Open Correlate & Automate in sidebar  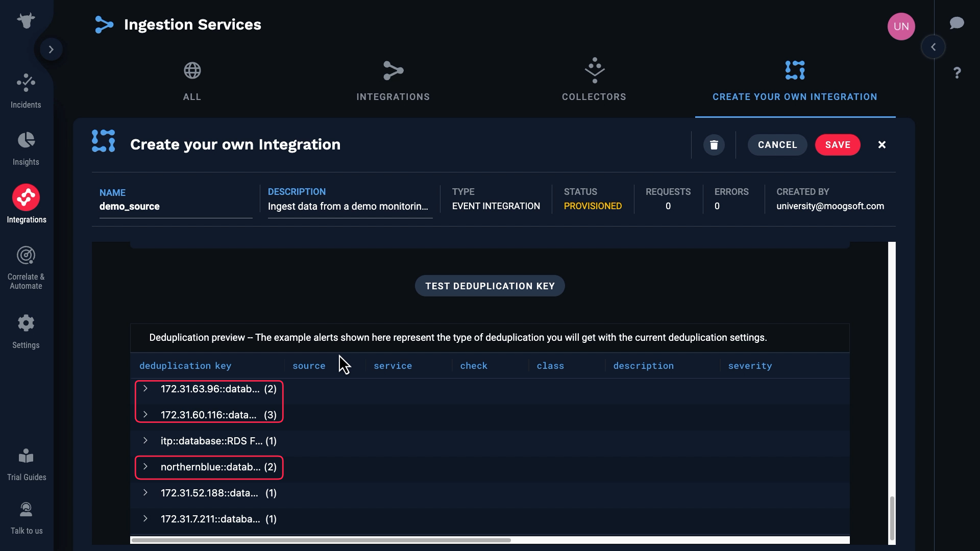pyautogui.click(x=26, y=256)
